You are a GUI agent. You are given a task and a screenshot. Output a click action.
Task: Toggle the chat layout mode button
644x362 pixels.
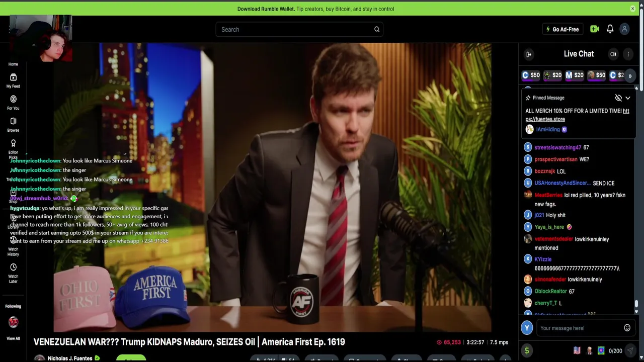coord(613,54)
